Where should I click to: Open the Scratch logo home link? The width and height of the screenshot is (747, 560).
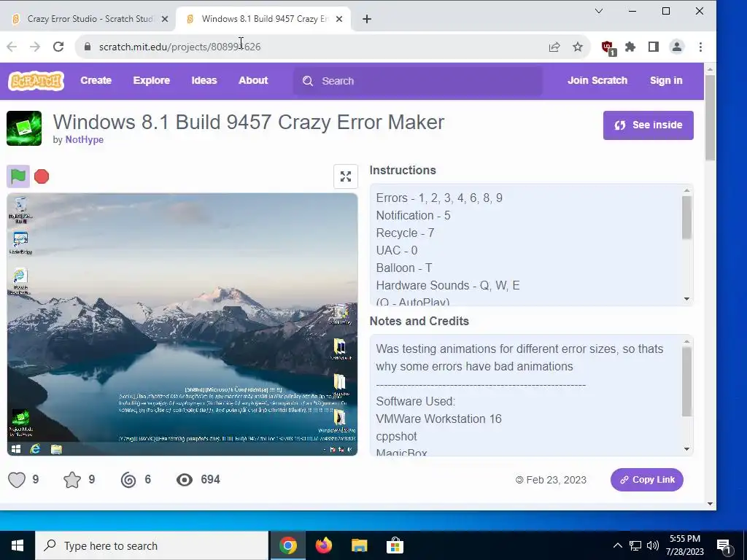click(x=36, y=81)
